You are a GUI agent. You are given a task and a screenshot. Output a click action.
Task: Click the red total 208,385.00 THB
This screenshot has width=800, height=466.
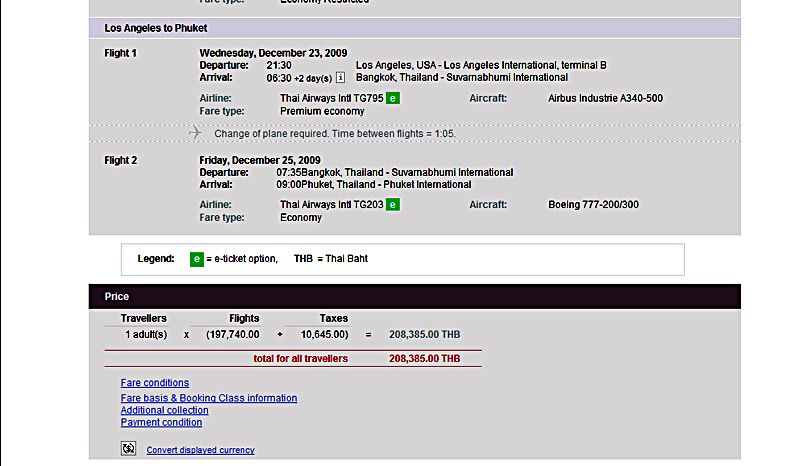424,358
